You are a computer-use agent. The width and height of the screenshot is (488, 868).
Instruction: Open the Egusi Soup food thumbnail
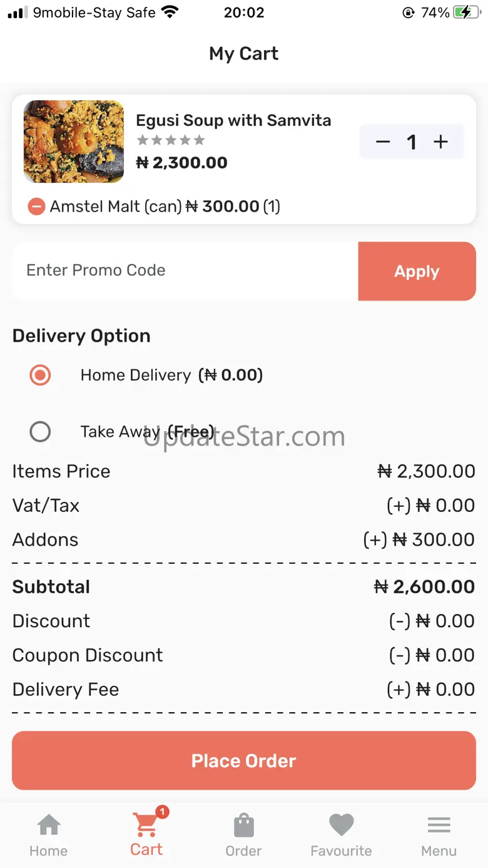74,141
